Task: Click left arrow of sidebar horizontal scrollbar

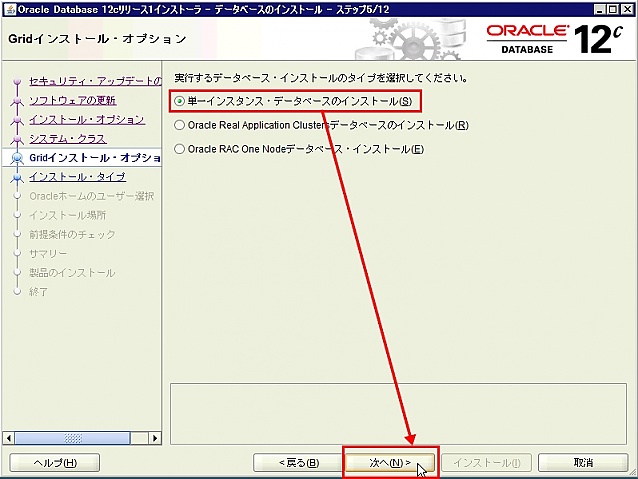Action: (8, 438)
